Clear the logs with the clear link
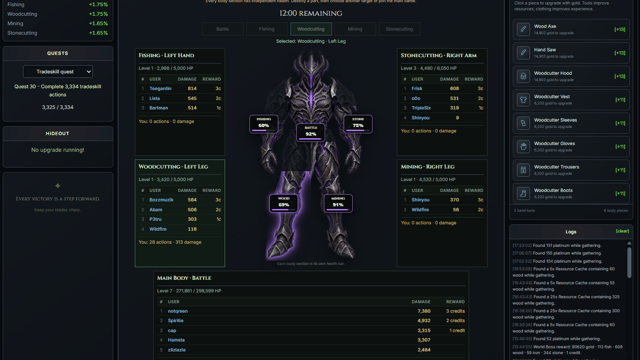Viewport: 640px width, 360px height. 622,231
